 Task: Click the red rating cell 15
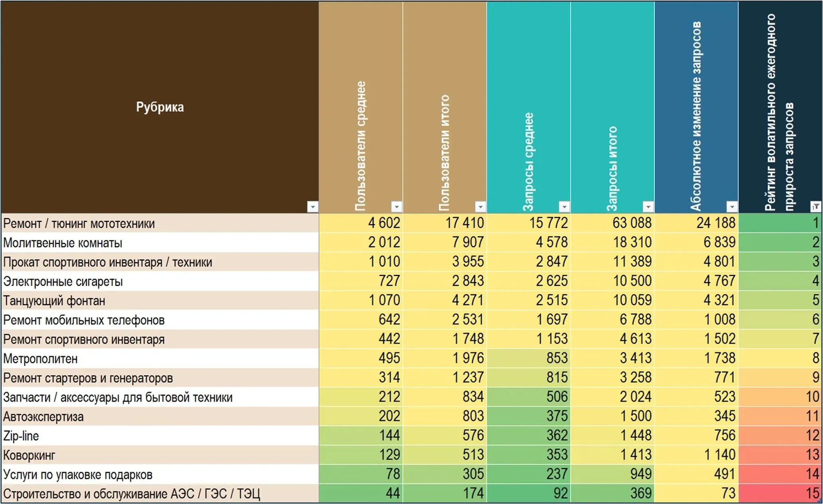[780, 493]
